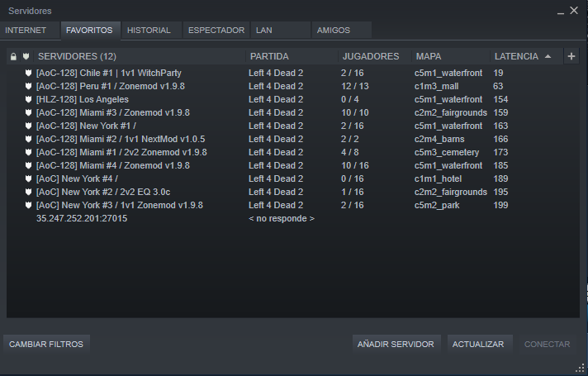Open the Espectador tab
This screenshot has height=376, width=588.
[x=216, y=31]
